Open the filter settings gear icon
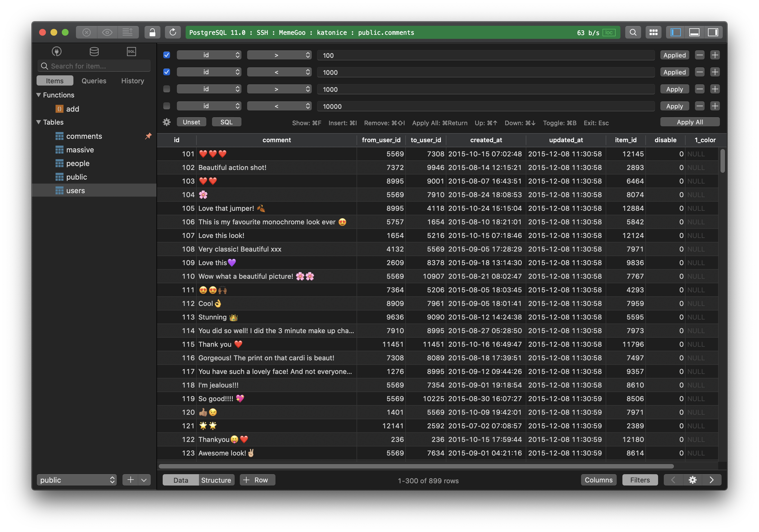 (x=166, y=122)
